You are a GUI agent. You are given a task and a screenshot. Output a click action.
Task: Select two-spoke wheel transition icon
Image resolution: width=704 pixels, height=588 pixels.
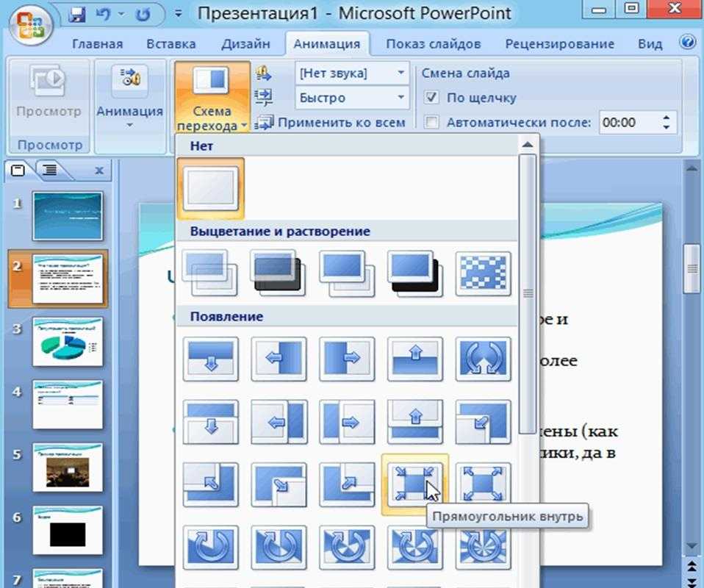[x=279, y=547]
